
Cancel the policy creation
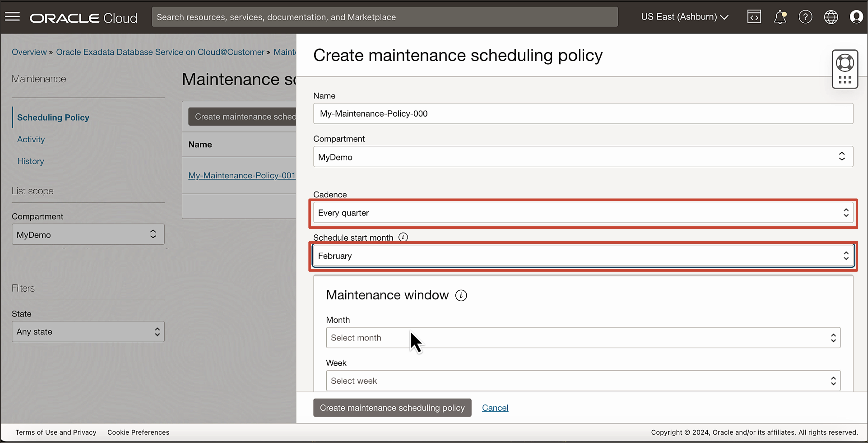[x=495, y=408]
